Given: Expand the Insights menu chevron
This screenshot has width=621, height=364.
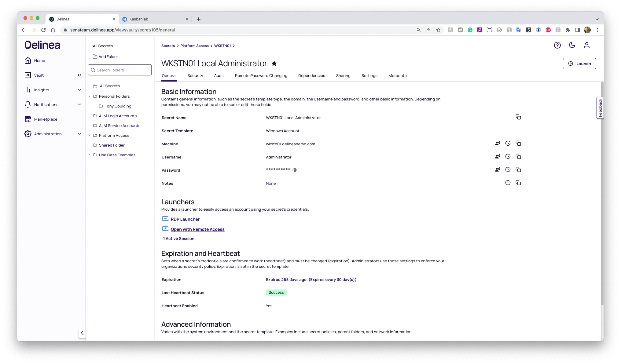Looking at the screenshot, I should point(79,90).
